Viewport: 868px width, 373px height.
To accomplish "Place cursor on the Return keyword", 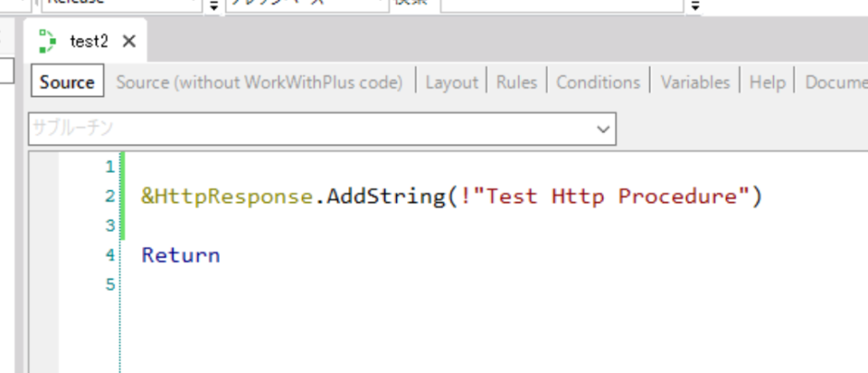I will pyautogui.click(x=181, y=255).
